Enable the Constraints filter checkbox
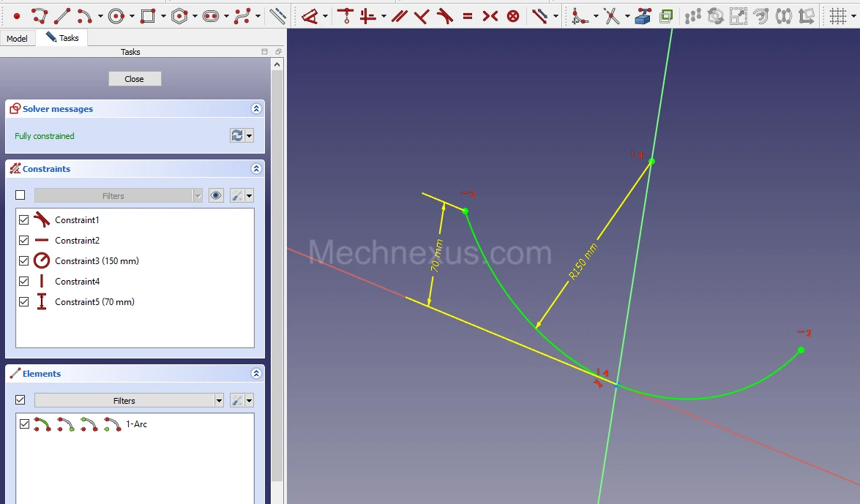The width and height of the screenshot is (860, 504). coord(20,195)
